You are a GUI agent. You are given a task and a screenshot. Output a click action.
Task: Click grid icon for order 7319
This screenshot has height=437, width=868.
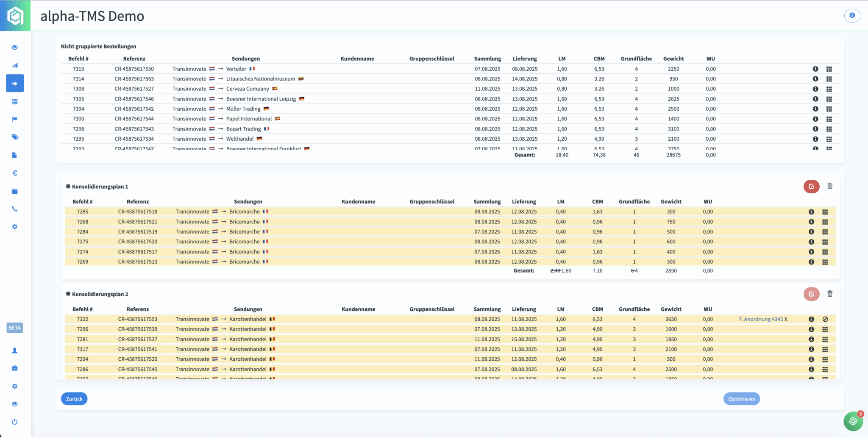tap(829, 69)
